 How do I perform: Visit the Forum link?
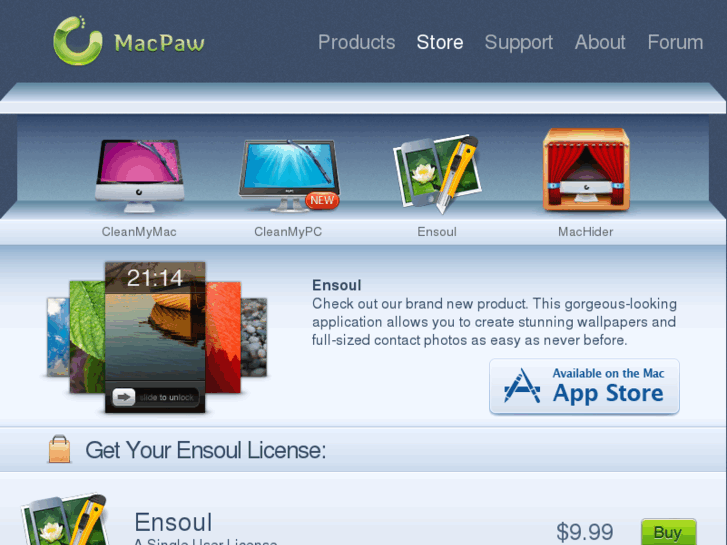coord(675,42)
